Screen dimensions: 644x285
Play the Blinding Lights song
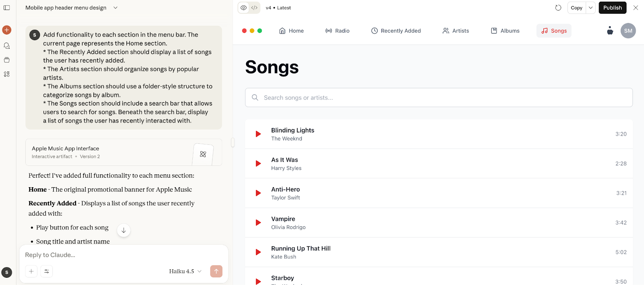click(258, 134)
